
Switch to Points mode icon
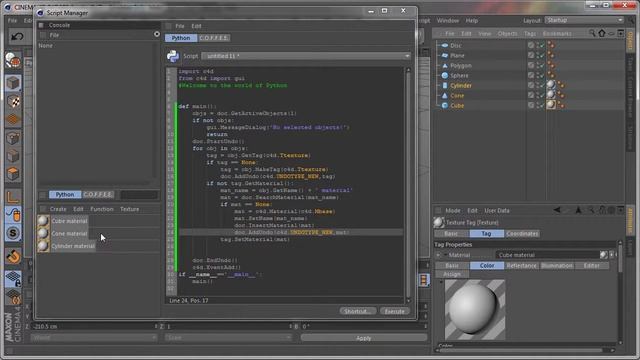[x=13, y=138]
